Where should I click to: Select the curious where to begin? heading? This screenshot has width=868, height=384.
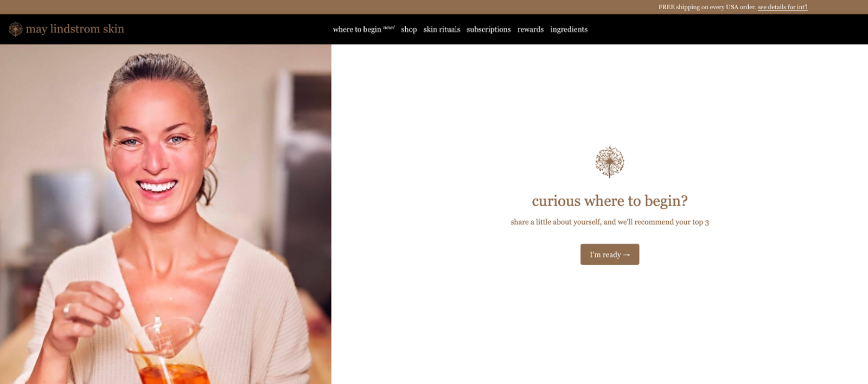click(610, 201)
